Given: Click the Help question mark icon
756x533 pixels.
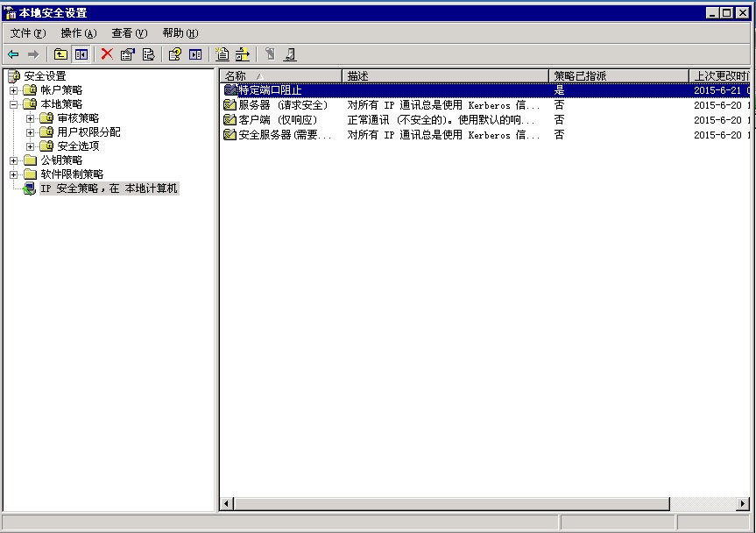Looking at the screenshot, I should coord(175,54).
